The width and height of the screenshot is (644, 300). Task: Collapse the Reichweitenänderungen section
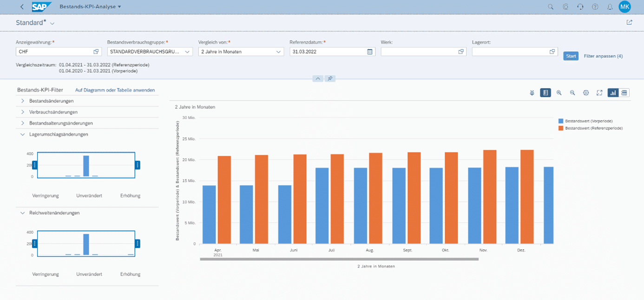pos(22,213)
